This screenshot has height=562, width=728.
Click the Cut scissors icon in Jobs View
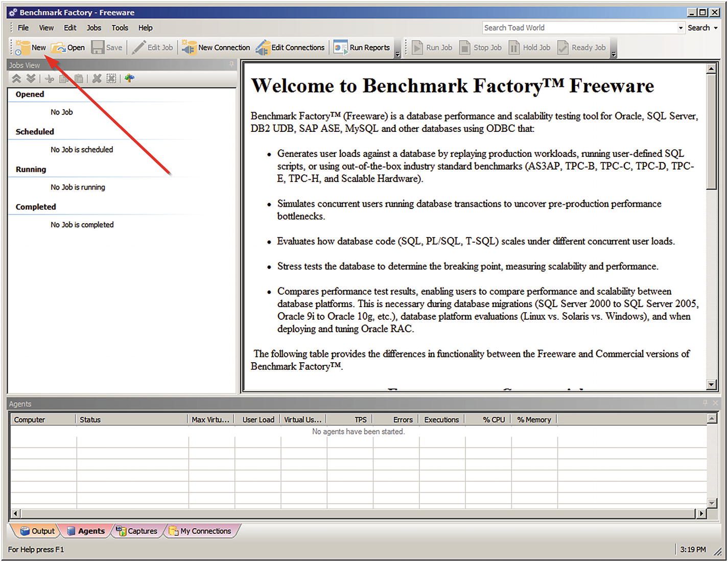(x=50, y=78)
